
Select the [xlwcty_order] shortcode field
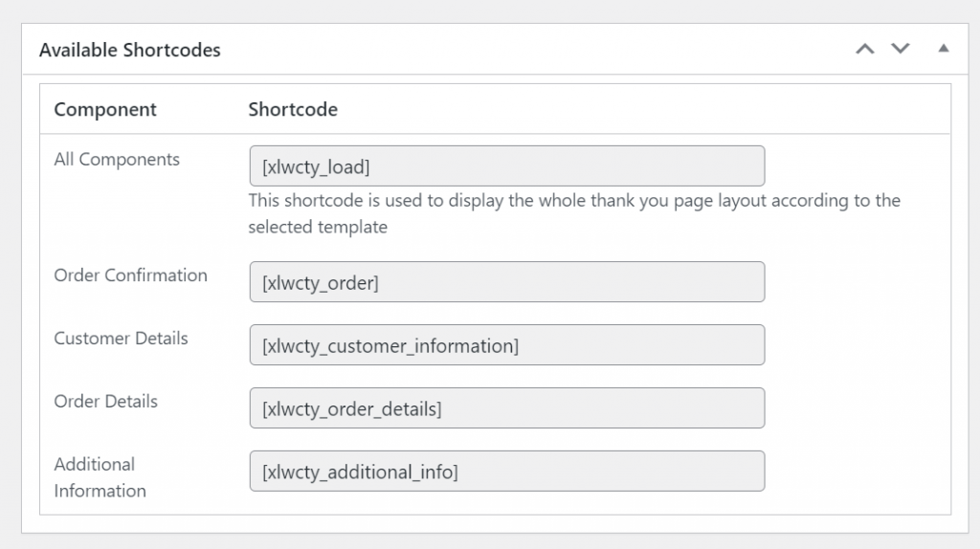507,282
